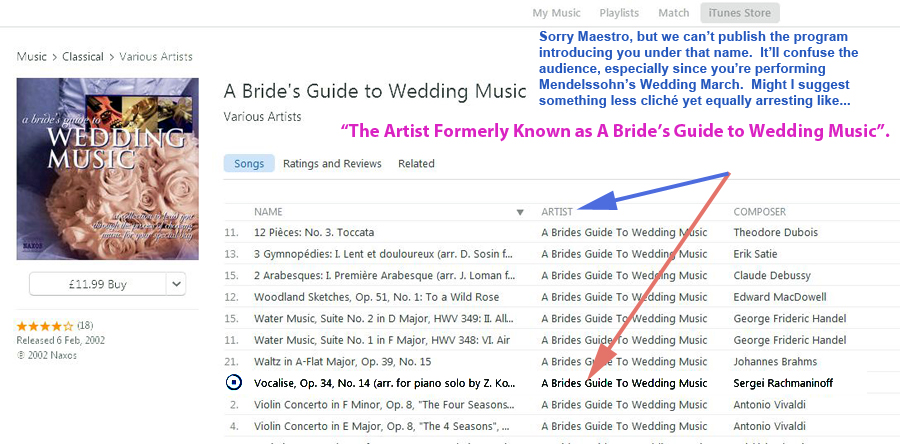
Task: Select track '2 Arabesques: I. Première Arabesque'
Action: (385, 275)
